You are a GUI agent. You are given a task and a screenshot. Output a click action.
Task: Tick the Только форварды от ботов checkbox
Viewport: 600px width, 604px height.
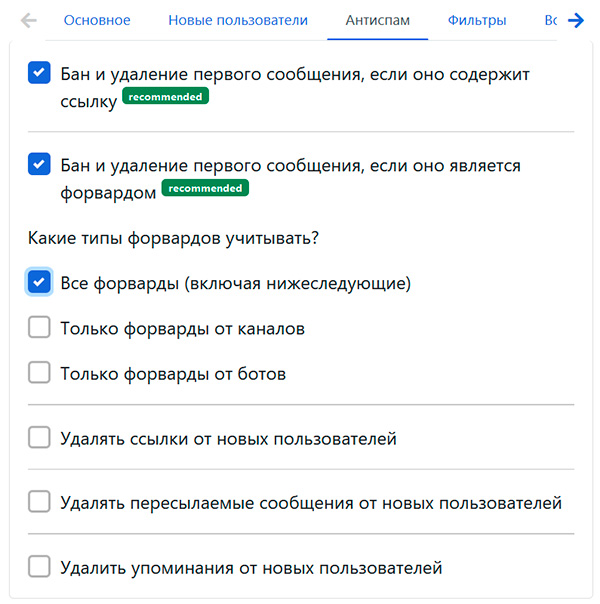(39, 373)
